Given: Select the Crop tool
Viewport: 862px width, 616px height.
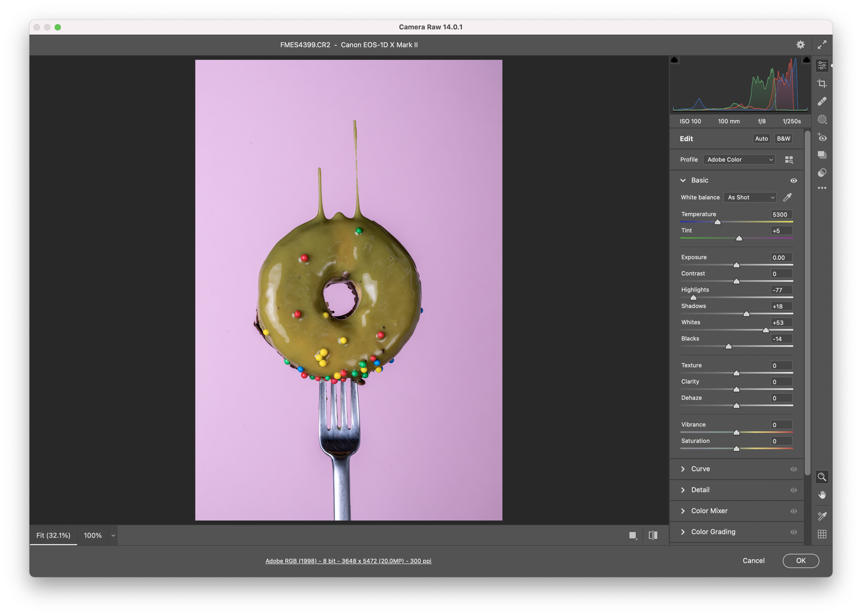Looking at the screenshot, I should (822, 83).
